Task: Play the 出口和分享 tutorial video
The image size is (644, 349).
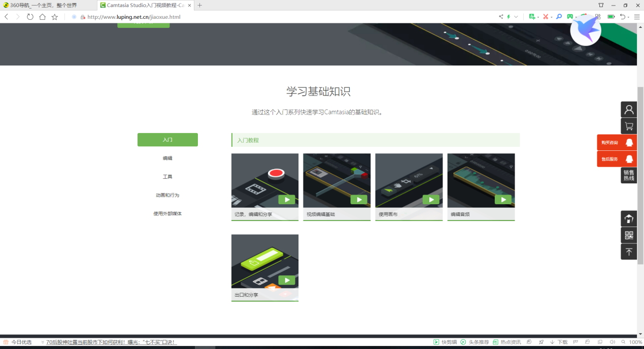Action: (287, 280)
